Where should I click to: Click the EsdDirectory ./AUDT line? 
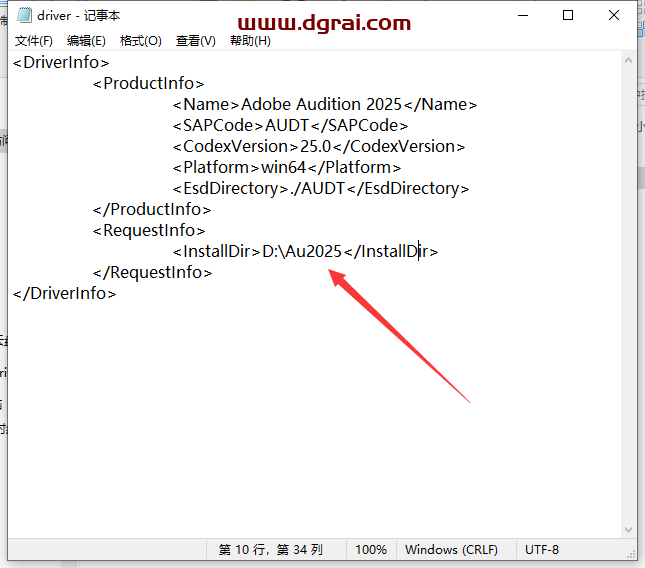[x=321, y=188]
